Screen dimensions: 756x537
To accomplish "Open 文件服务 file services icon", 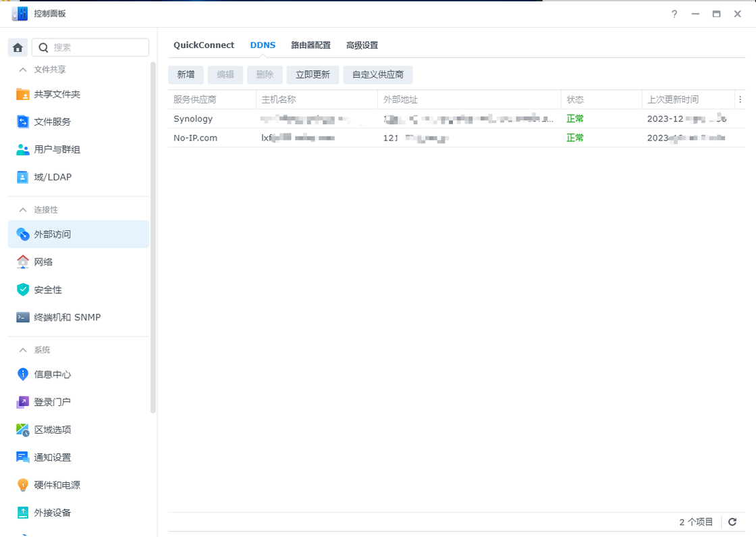I will click(x=23, y=122).
